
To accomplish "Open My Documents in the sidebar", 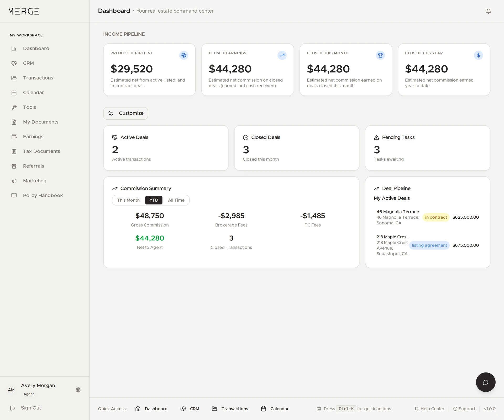I will 45,122.
